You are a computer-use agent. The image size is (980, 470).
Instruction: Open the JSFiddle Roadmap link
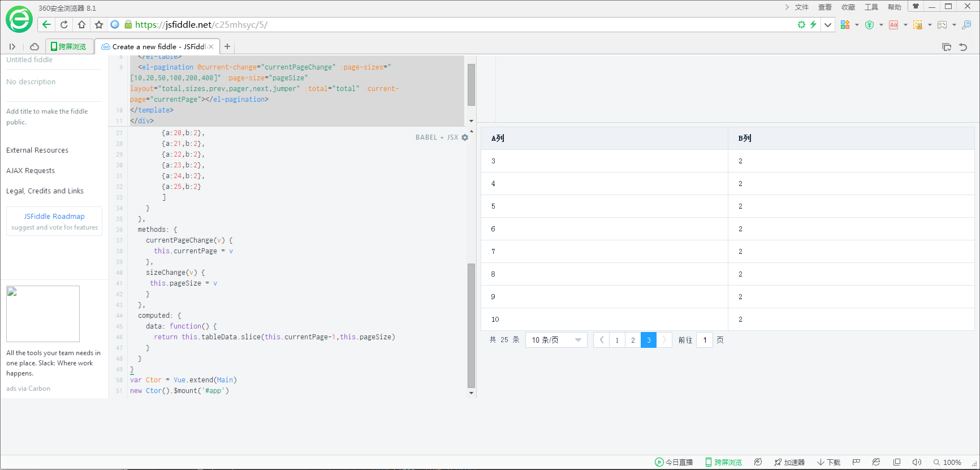[54, 216]
